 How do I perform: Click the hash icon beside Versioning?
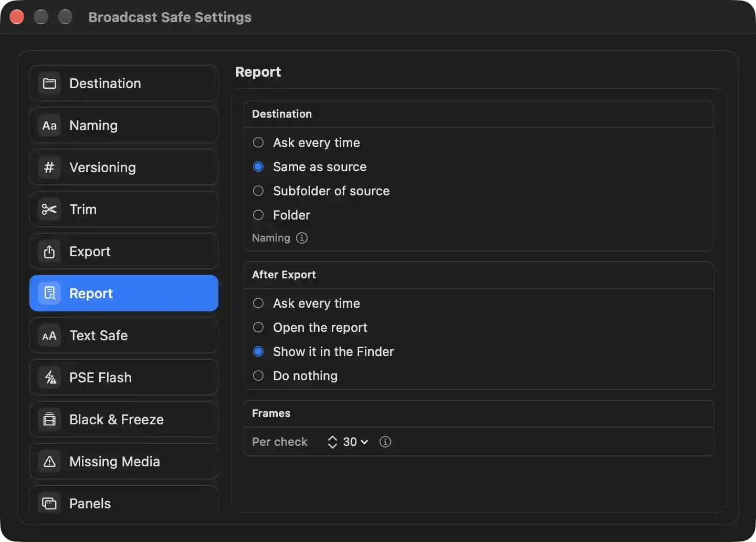pyautogui.click(x=49, y=168)
